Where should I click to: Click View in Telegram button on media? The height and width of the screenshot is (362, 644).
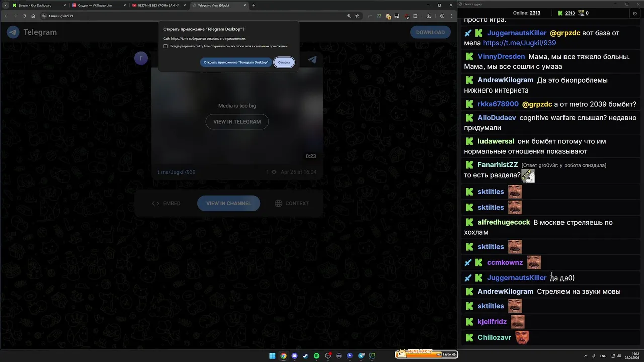(237, 122)
